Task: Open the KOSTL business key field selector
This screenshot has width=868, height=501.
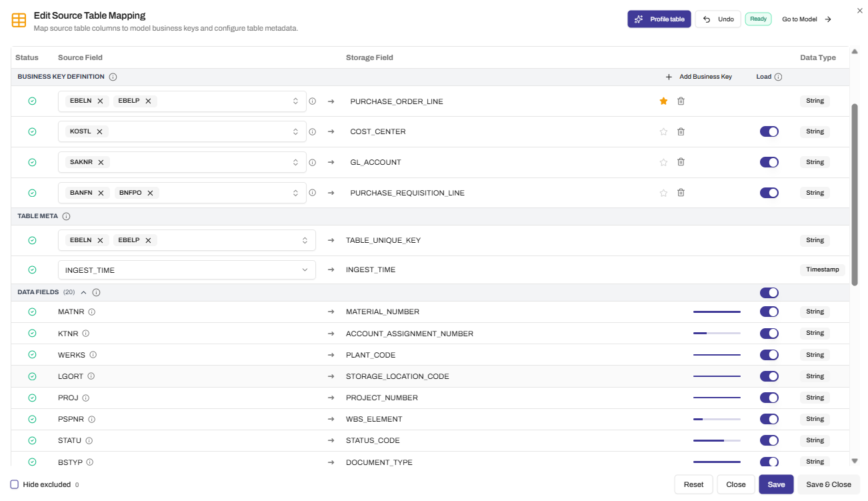Action: (x=295, y=131)
